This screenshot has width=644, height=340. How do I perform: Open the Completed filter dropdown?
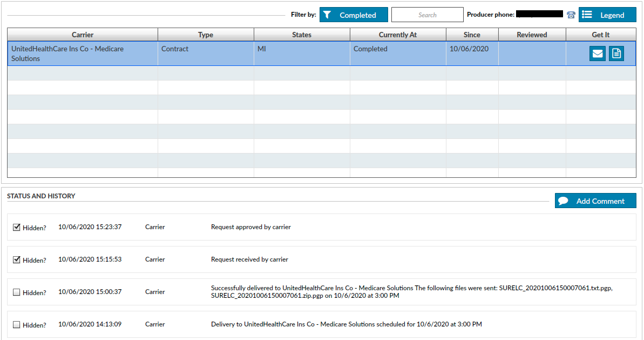[x=354, y=15]
